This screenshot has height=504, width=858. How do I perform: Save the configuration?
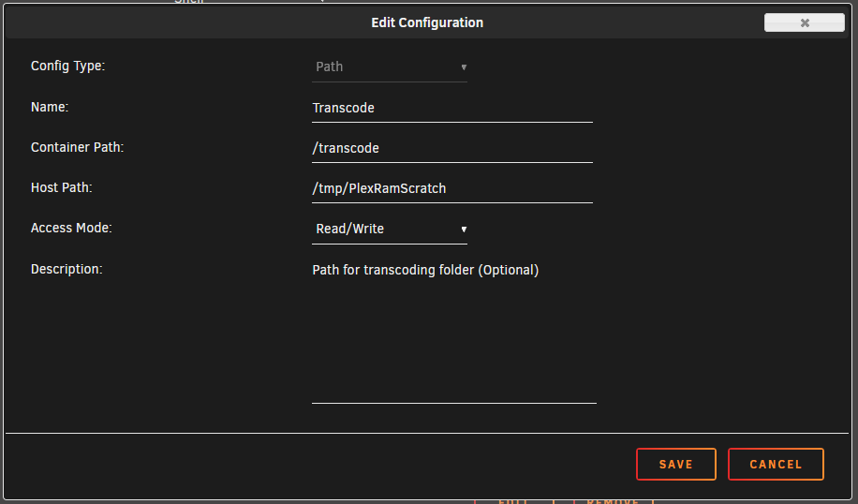(675, 464)
